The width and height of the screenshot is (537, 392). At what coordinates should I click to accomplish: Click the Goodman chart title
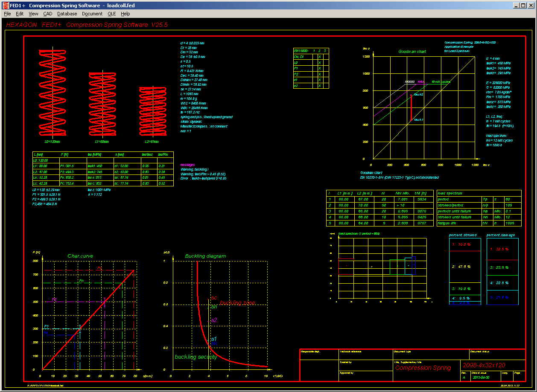pos(412,52)
